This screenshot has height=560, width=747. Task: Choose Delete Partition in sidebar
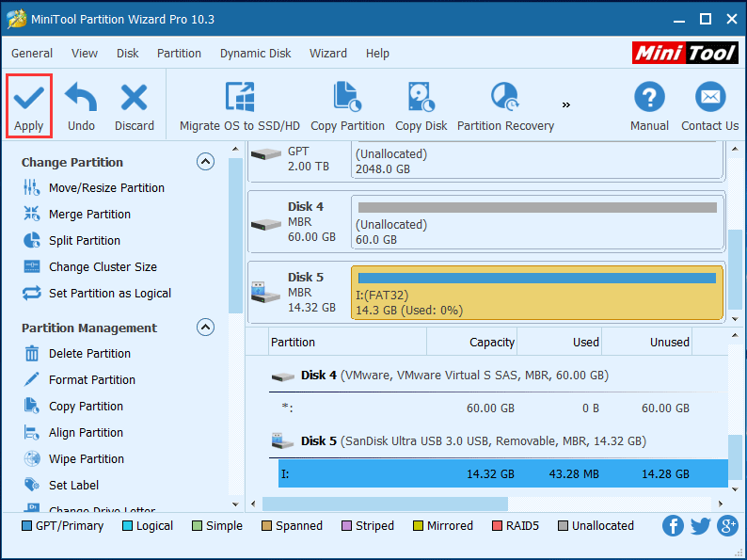(x=77, y=354)
